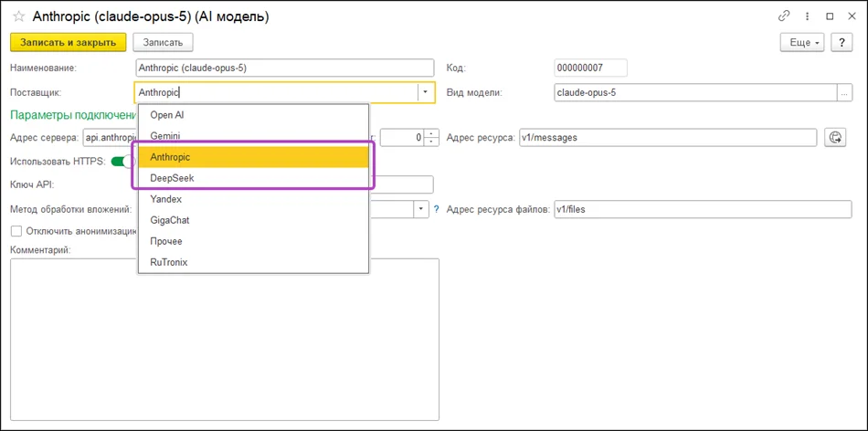The width and height of the screenshot is (868, 431).
Task: Click the Код field with 000000007
Action: tap(590, 68)
